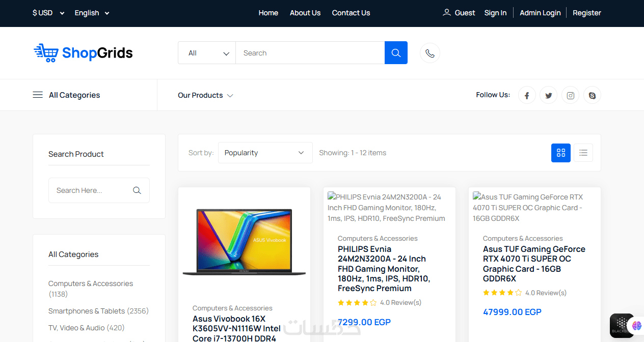Open the Skype follow link
Viewport: 644px width, 342px height.
pos(592,95)
